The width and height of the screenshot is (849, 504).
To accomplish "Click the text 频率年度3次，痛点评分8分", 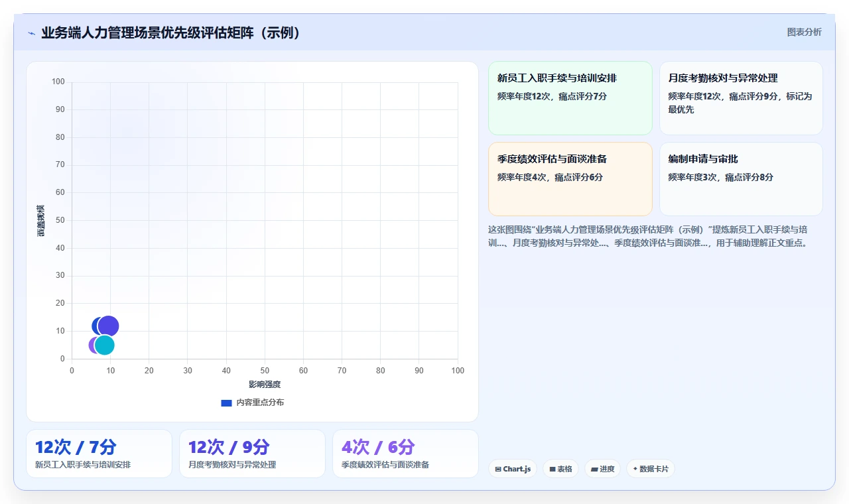I will (720, 177).
